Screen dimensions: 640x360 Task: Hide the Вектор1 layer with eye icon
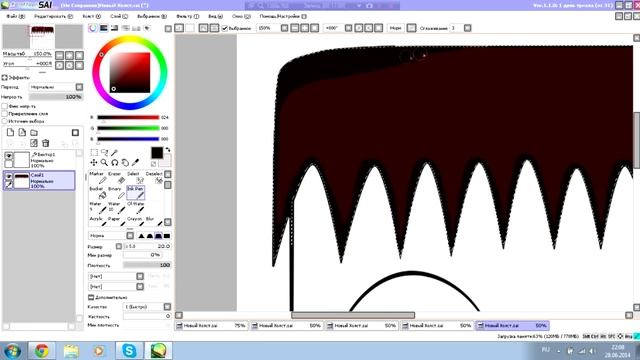(x=9, y=156)
